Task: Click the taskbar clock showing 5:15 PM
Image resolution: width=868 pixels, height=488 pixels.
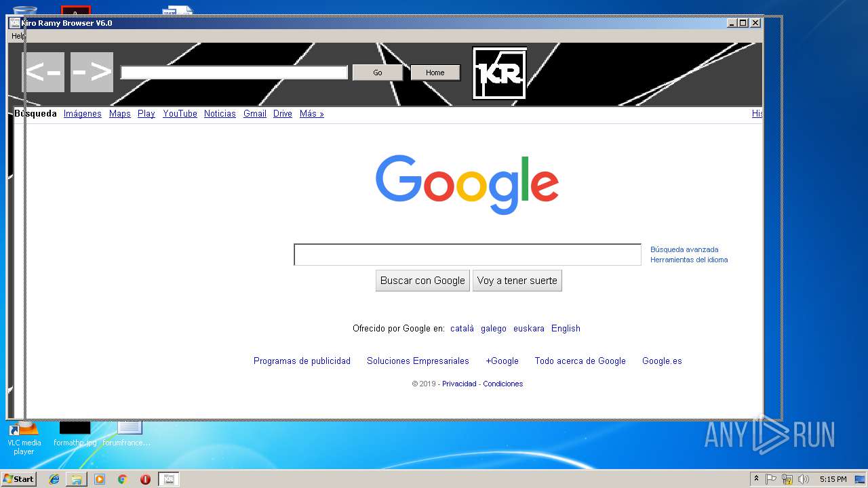Action: (833, 479)
